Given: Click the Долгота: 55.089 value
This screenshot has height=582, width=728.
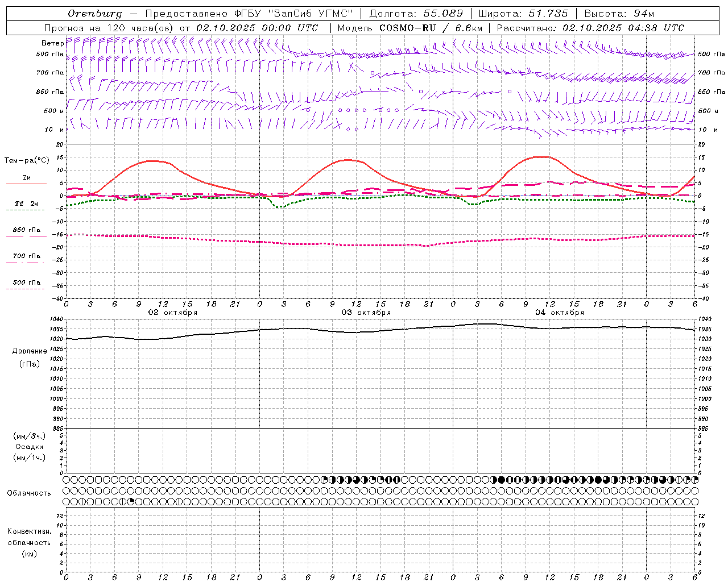Looking at the screenshot, I should [416, 14].
